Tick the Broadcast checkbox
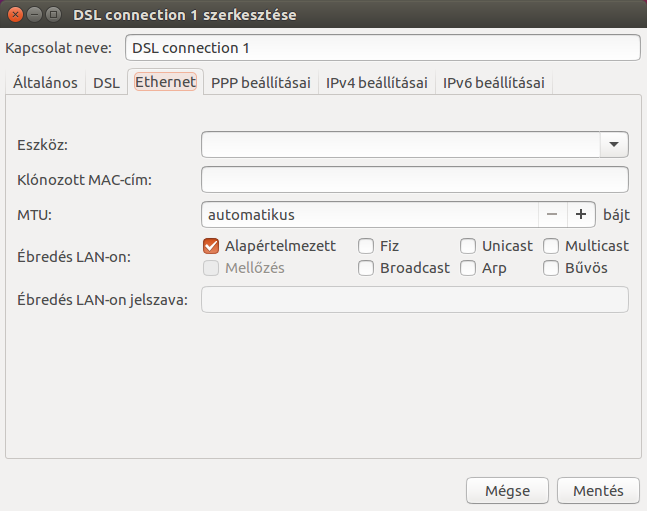This screenshot has height=511, width=647. (366, 268)
